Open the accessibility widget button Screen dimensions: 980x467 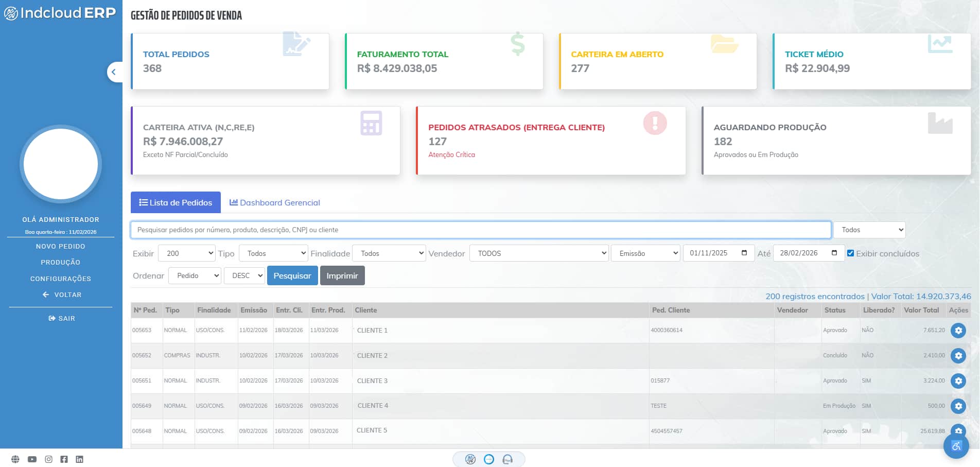956,446
